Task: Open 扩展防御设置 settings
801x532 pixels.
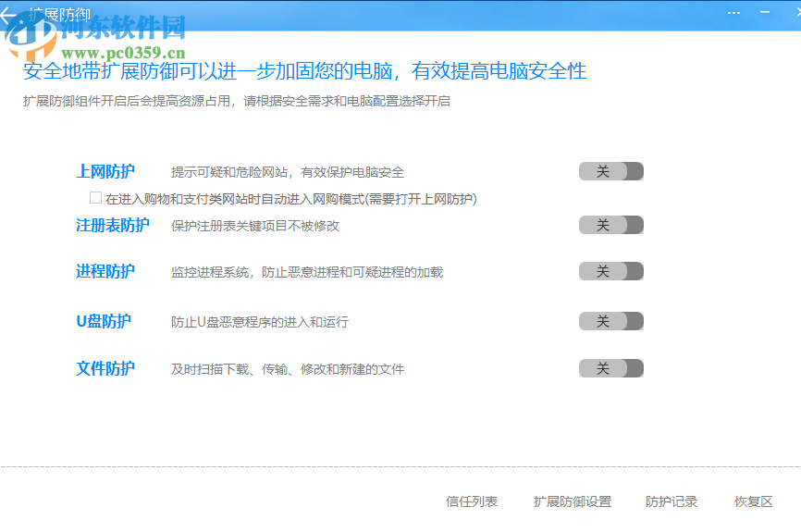Action: tap(573, 501)
